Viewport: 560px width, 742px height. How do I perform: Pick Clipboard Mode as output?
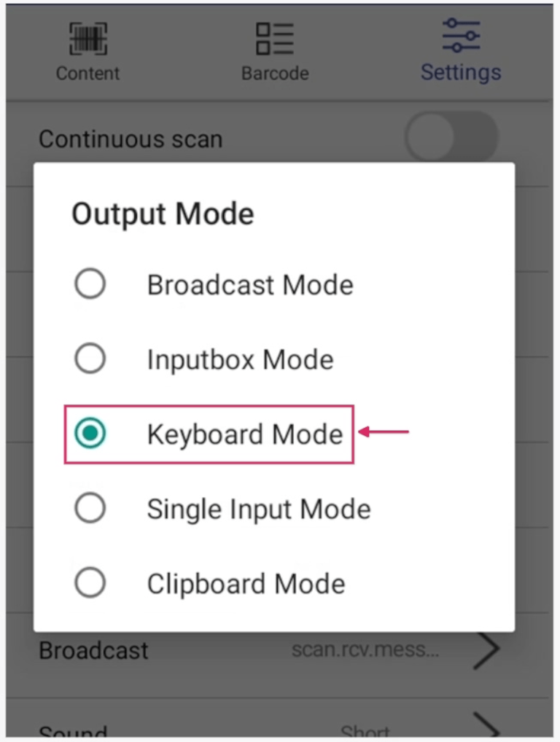(90, 582)
